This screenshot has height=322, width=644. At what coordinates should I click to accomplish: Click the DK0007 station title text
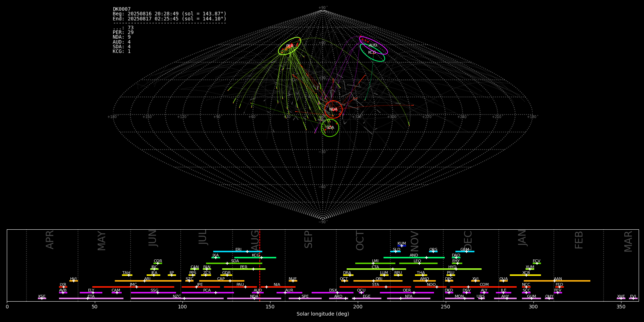[x=122, y=9]
